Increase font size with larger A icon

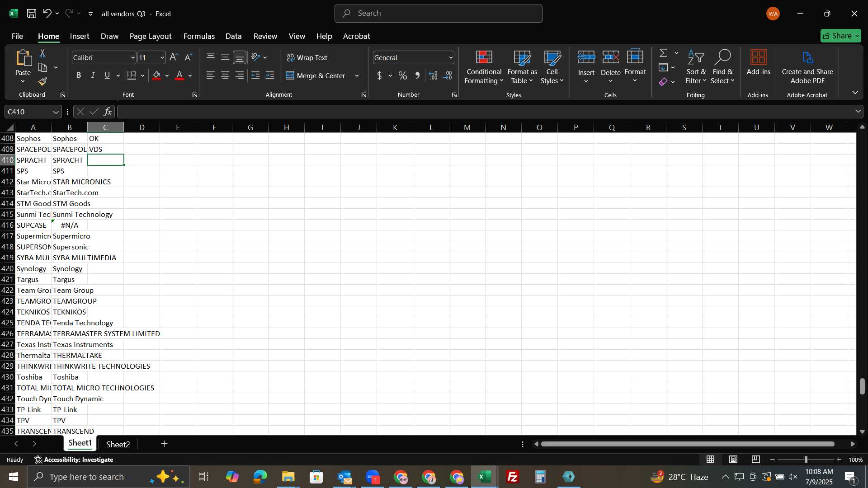coord(174,57)
